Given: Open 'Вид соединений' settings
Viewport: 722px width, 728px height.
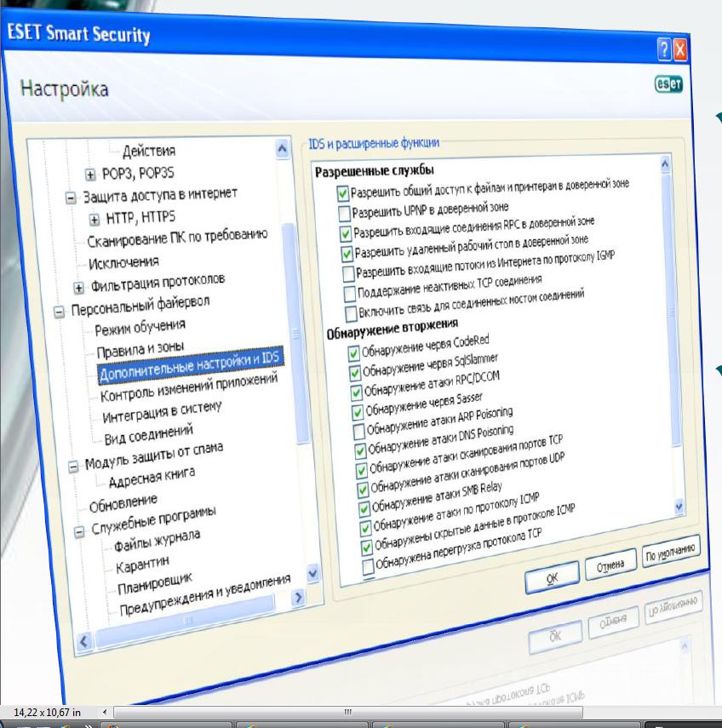Looking at the screenshot, I should pyautogui.click(x=149, y=434).
